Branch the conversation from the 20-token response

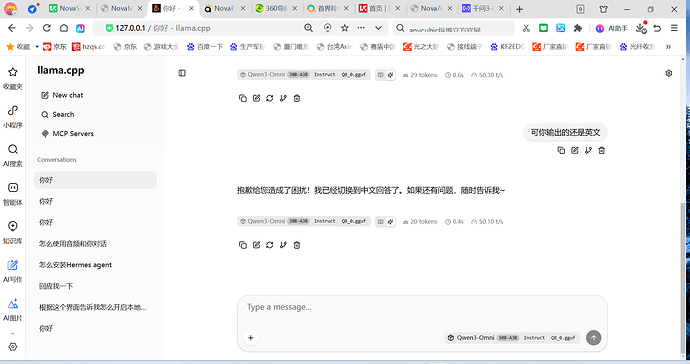(x=283, y=245)
